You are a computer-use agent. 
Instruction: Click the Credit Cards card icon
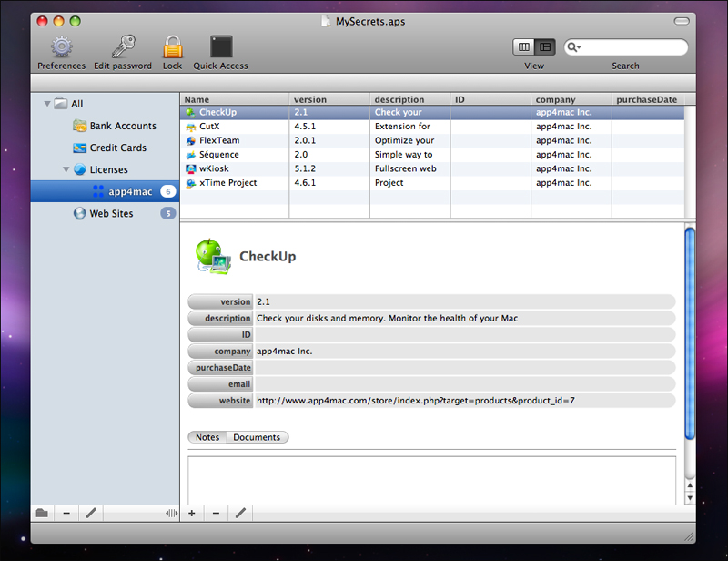tap(80, 148)
